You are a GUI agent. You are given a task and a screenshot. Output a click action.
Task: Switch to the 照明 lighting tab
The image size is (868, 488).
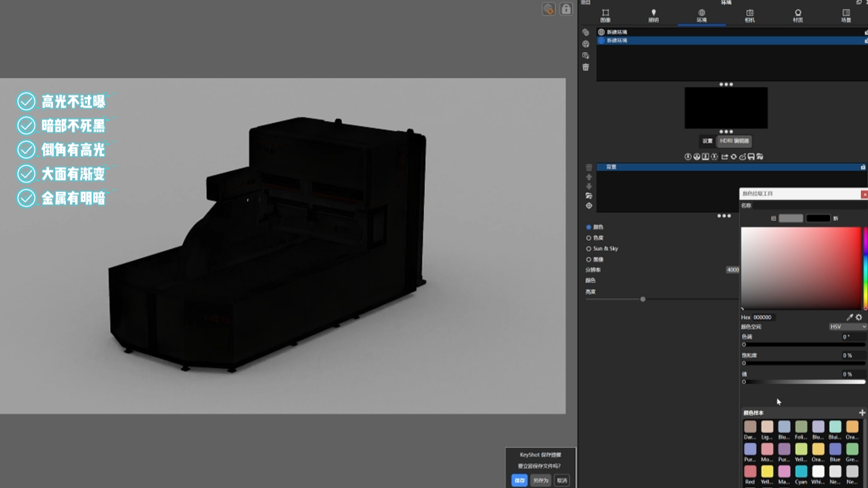[x=653, y=15]
